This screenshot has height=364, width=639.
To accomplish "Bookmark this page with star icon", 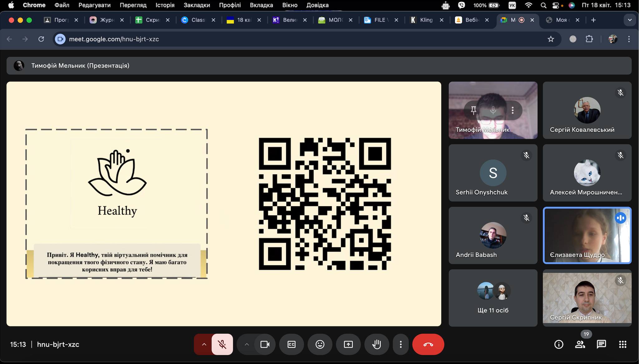I will pos(551,39).
